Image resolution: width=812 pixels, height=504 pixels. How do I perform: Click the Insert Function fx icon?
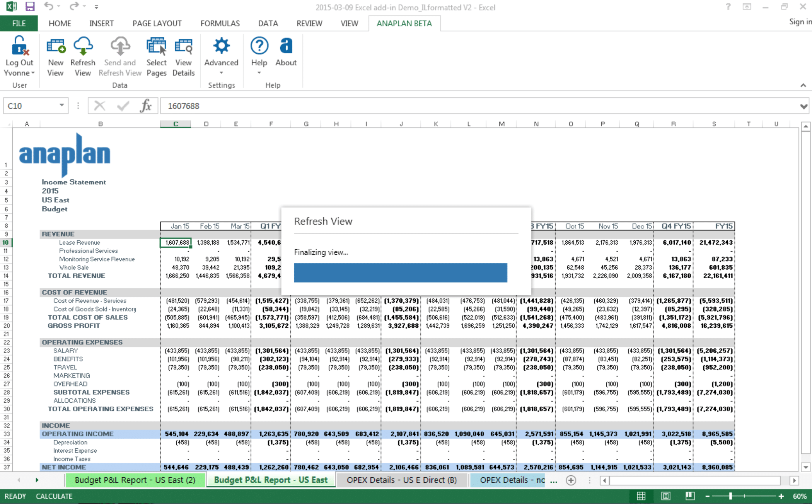click(146, 106)
